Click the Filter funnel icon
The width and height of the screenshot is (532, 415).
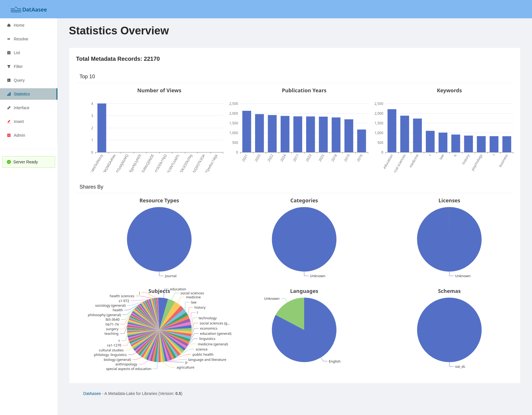[9, 66]
